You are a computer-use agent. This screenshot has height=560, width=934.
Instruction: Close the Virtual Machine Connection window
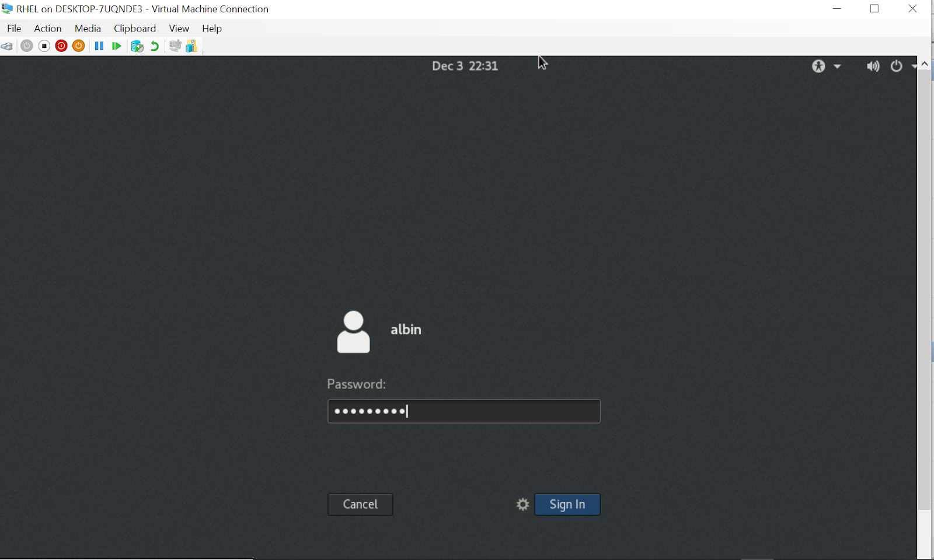(913, 9)
